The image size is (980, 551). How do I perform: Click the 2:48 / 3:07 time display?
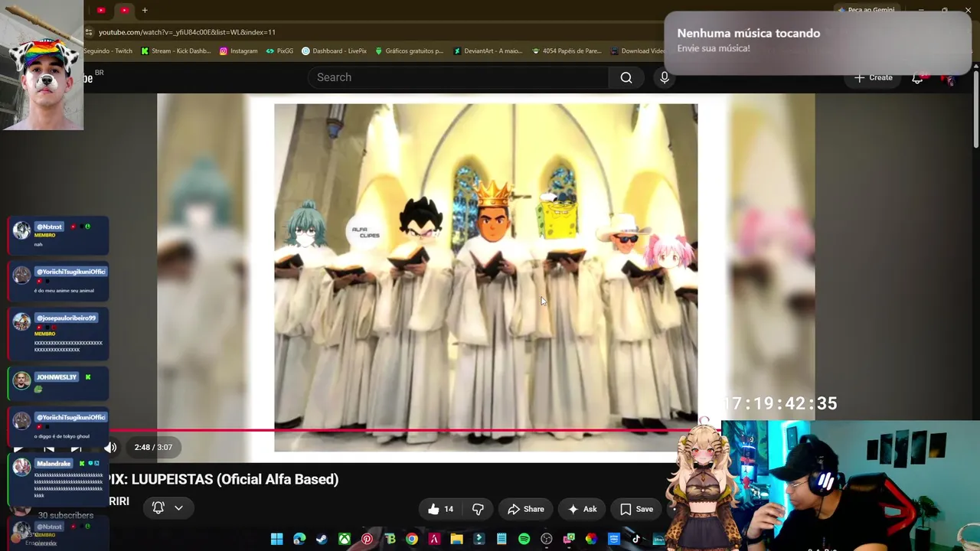point(153,448)
